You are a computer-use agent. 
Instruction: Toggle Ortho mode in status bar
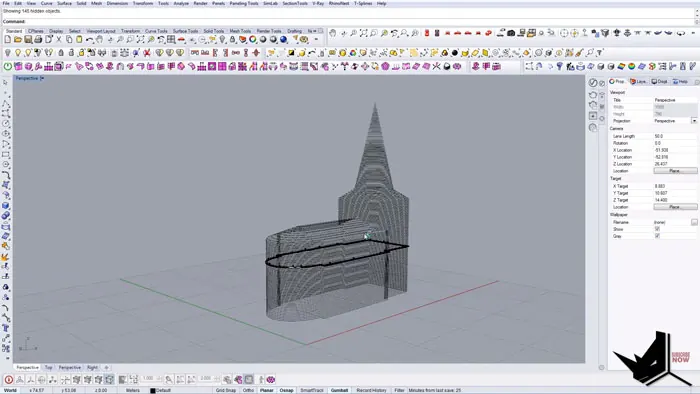248,390
